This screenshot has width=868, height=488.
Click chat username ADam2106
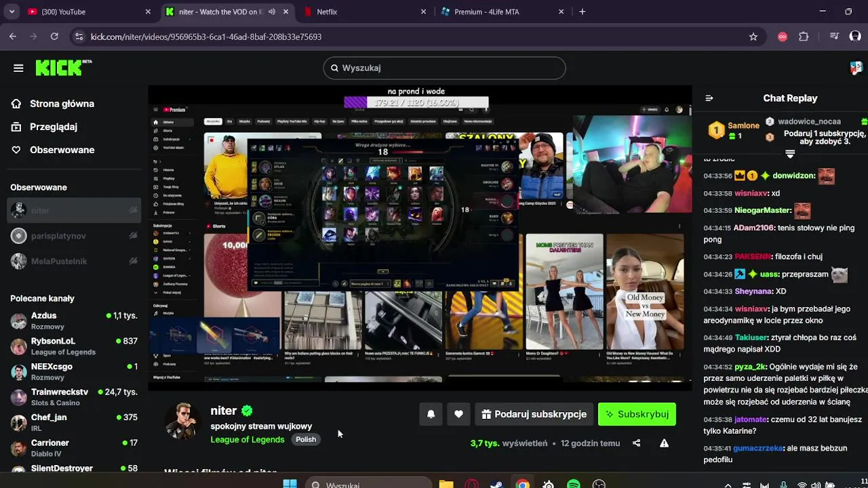coord(754,228)
